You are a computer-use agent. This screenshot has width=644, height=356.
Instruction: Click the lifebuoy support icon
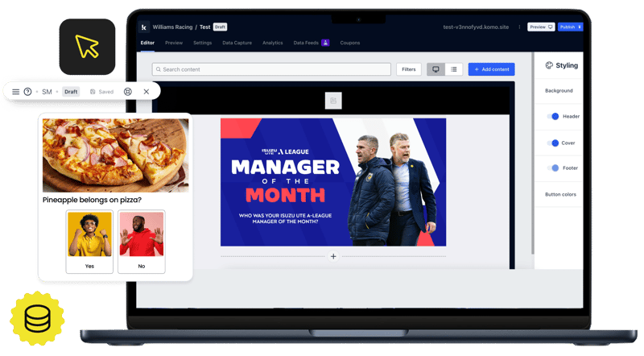[x=128, y=92]
